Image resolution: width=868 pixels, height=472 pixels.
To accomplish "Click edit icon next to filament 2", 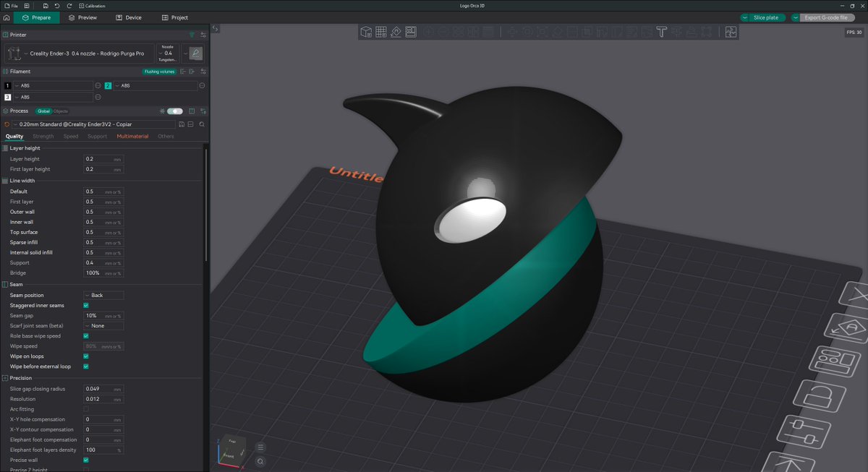I will click(x=201, y=85).
